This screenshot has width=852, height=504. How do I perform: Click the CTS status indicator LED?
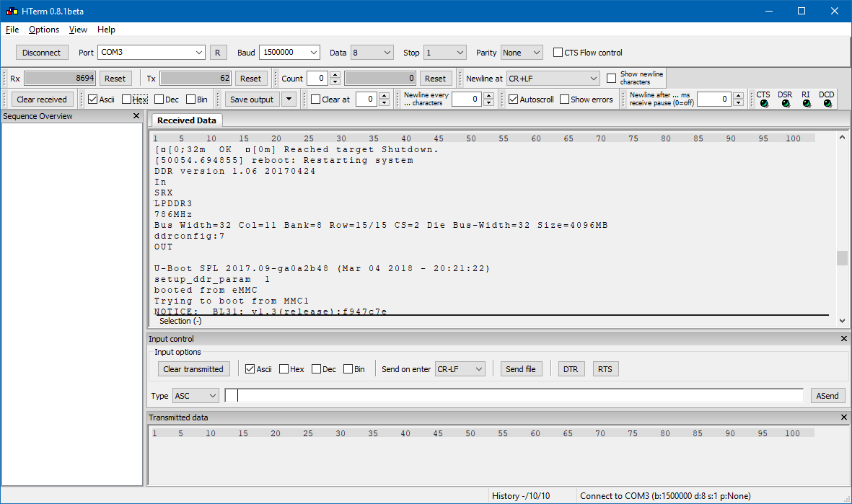tap(763, 104)
